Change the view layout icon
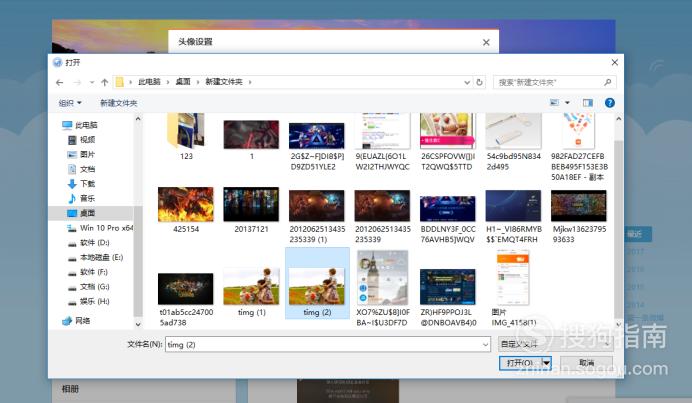This screenshot has width=692, height=403. tap(554, 103)
